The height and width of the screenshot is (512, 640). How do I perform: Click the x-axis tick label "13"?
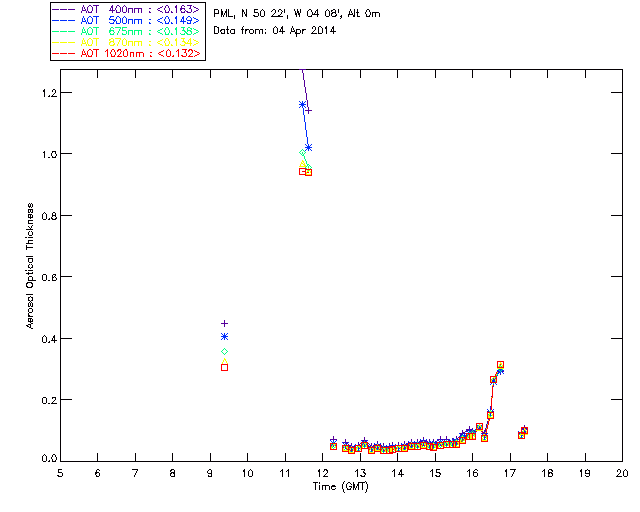point(360,473)
